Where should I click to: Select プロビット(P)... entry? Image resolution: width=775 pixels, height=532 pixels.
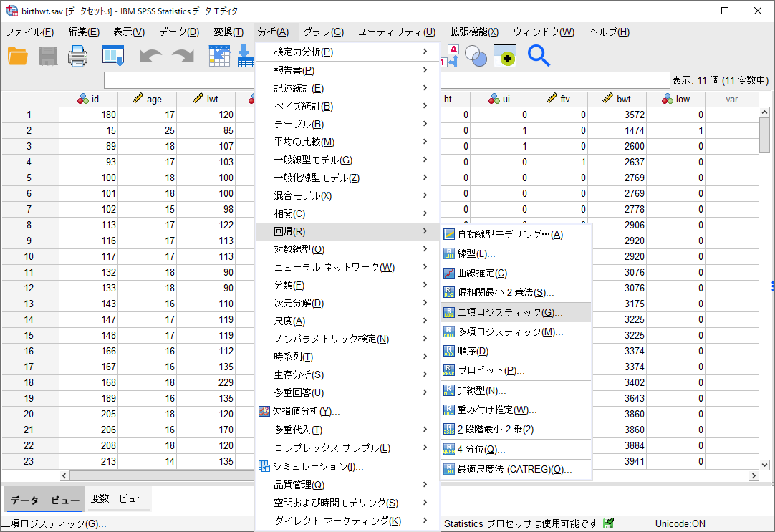click(x=516, y=370)
